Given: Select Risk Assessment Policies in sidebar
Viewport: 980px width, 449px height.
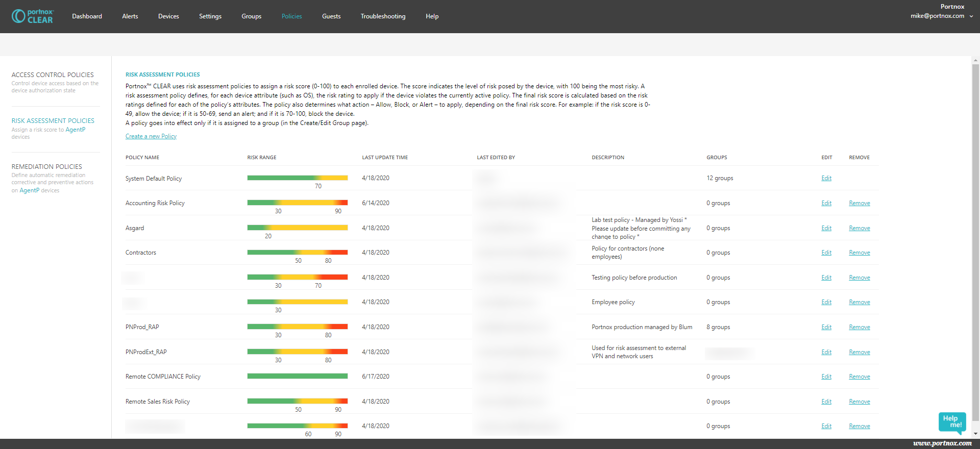Looking at the screenshot, I should point(53,121).
